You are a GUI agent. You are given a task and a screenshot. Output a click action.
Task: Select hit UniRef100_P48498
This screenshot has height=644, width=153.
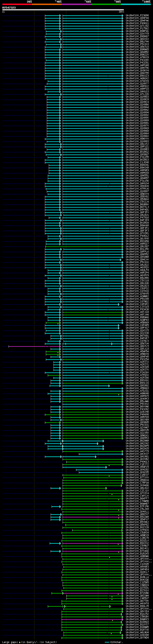(137, 415)
